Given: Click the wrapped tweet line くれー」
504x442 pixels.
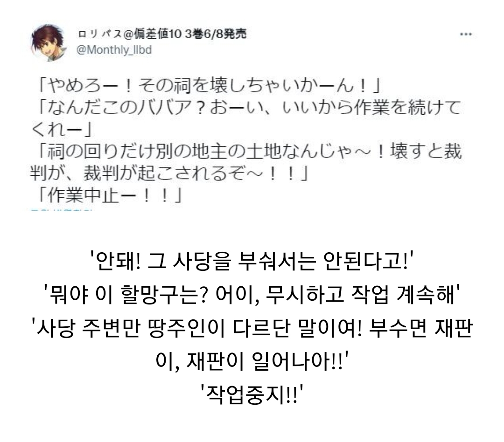Looking at the screenshot, I should point(61,130).
